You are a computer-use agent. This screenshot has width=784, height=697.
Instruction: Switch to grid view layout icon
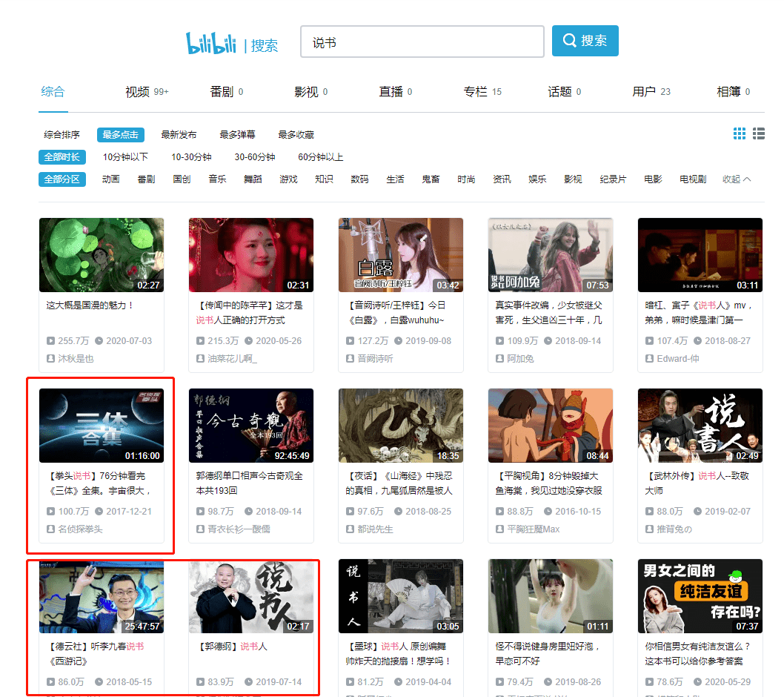[x=739, y=133]
